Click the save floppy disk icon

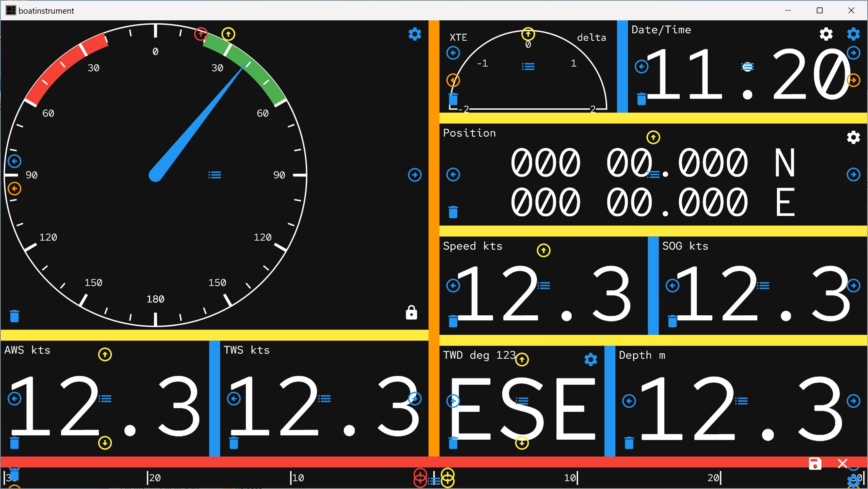(x=815, y=464)
